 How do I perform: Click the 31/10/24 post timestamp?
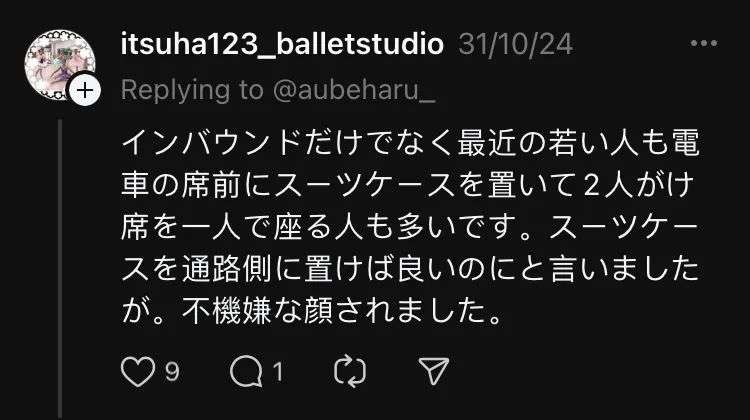(x=515, y=44)
